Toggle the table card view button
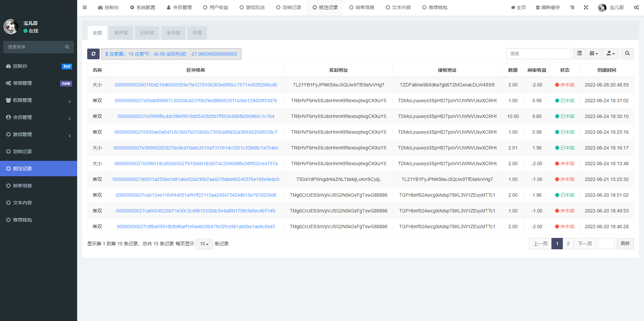This screenshot has width=644, height=321. 579,54
